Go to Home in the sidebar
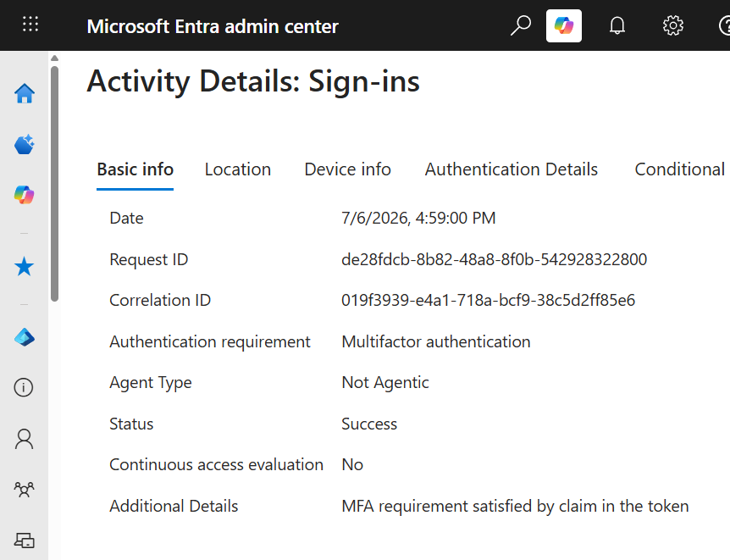Image resolution: width=730 pixels, height=560 pixels. pos(25,93)
